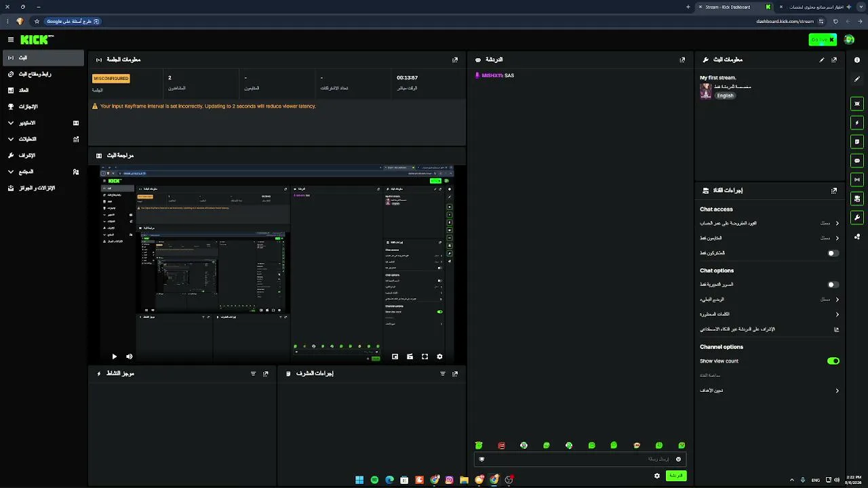Enable picture-in-picture on stream preview
The image size is (868, 488).
(x=395, y=357)
